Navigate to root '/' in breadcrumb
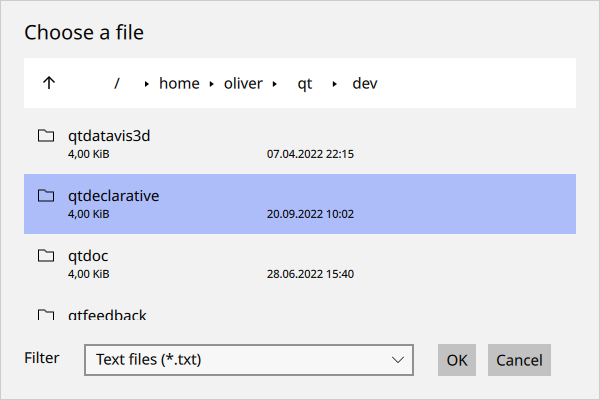Viewport: 600px width, 400px height. [x=117, y=84]
